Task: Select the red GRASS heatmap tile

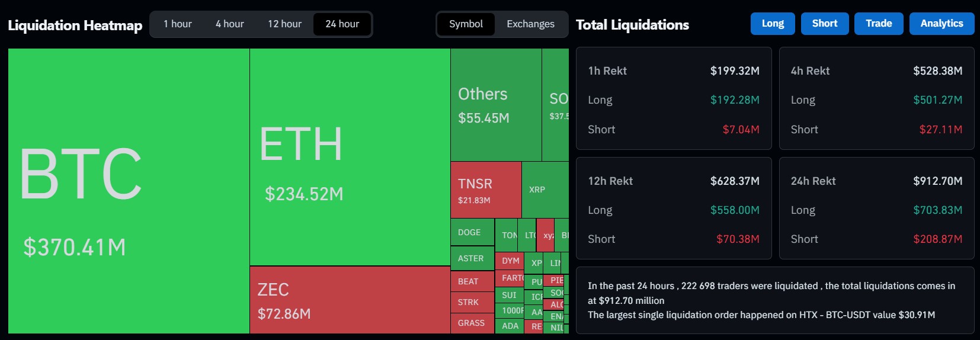Action: (472, 323)
